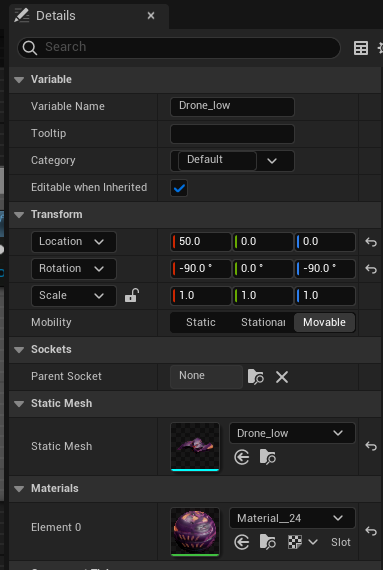Viewport: 383px width, 570px height.
Task: Click the Variable Name field Drone_low
Action: pos(232,107)
